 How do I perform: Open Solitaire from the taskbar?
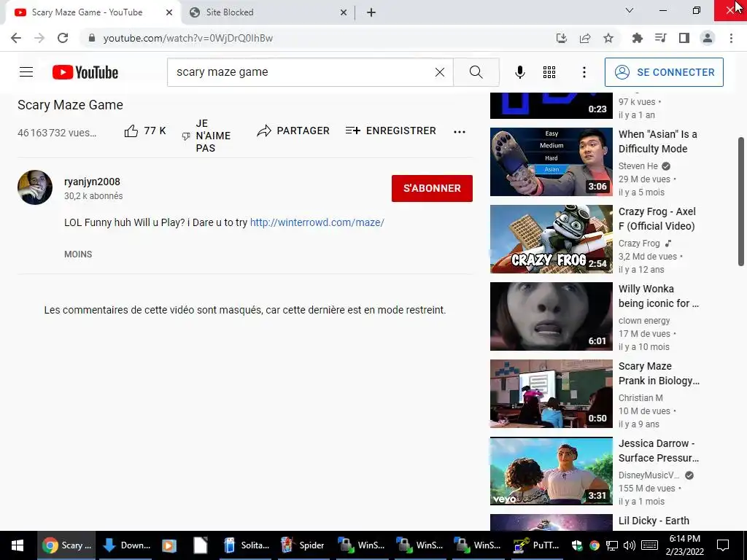point(248,545)
